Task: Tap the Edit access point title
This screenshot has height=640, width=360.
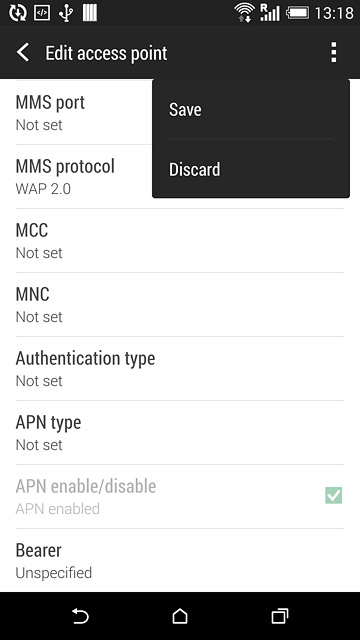Action: (106, 53)
